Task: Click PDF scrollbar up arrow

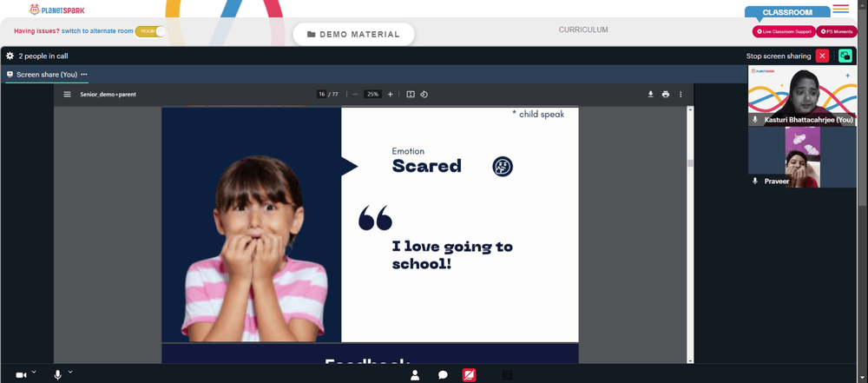Action: click(x=690, y=109)
